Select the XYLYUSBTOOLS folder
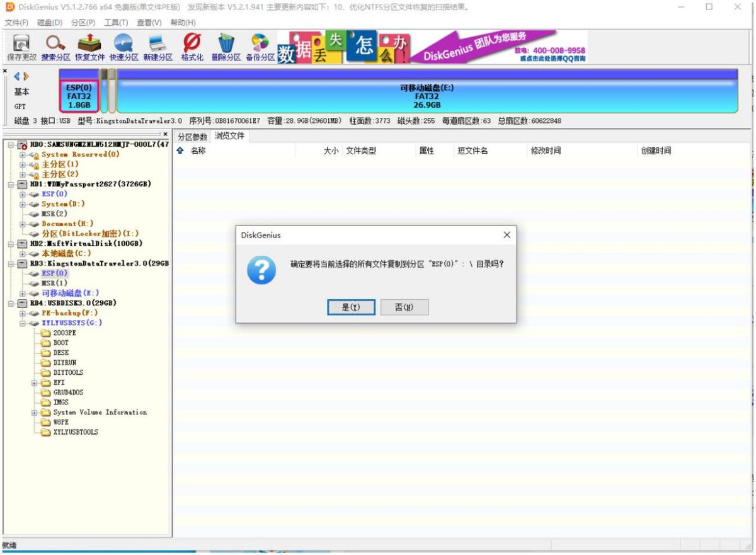 click(76, 432)
